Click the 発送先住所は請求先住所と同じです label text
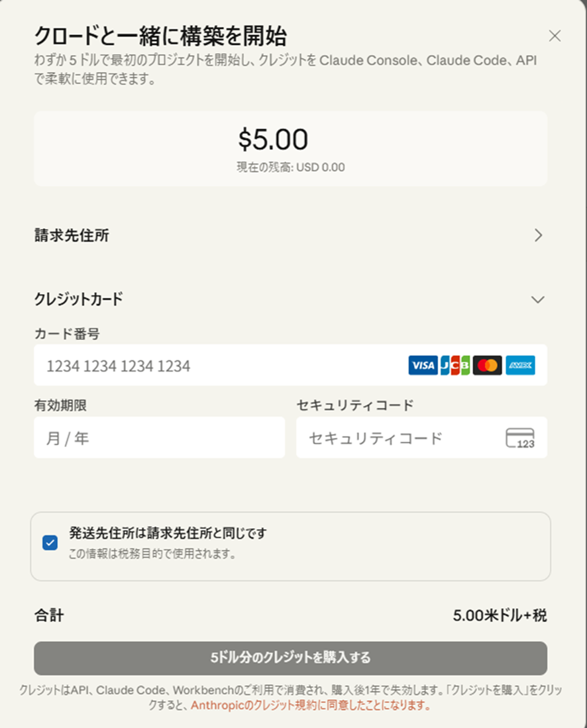This screenshot has height=728, width=587. [167, 533]
